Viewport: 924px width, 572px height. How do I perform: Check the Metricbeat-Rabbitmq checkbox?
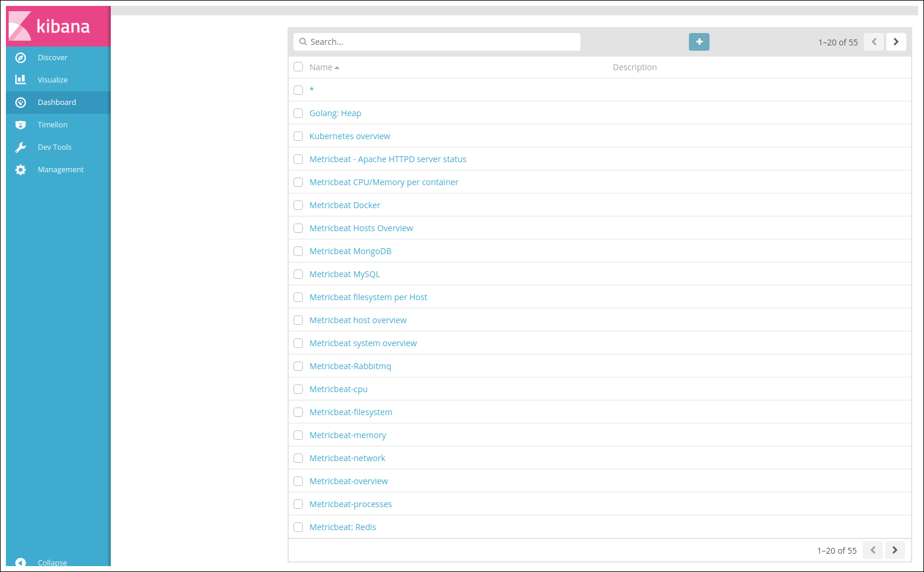pyautogui.click(x=298, y=366)
